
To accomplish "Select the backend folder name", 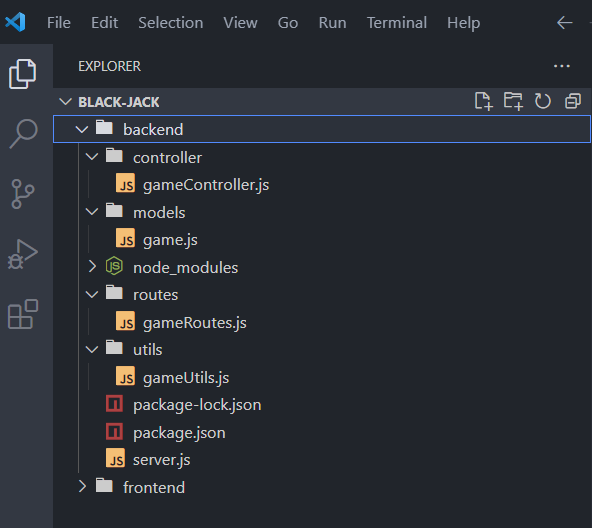I will click(153, 130).
